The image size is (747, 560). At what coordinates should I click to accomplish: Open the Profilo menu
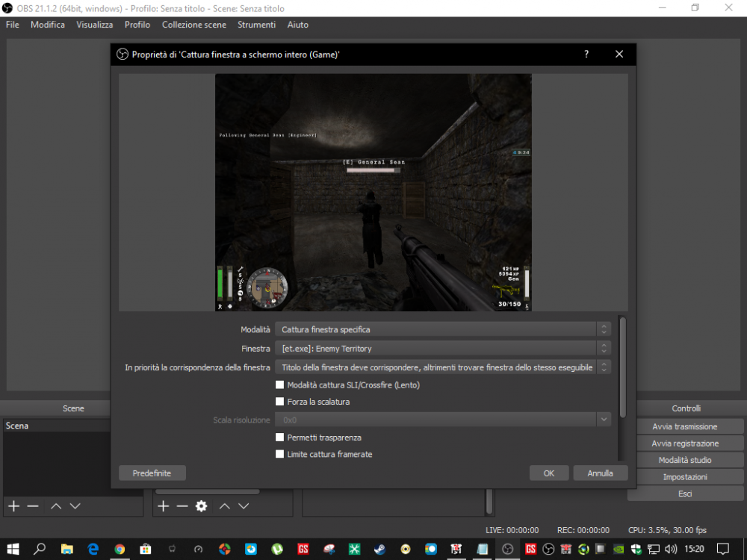137,25
